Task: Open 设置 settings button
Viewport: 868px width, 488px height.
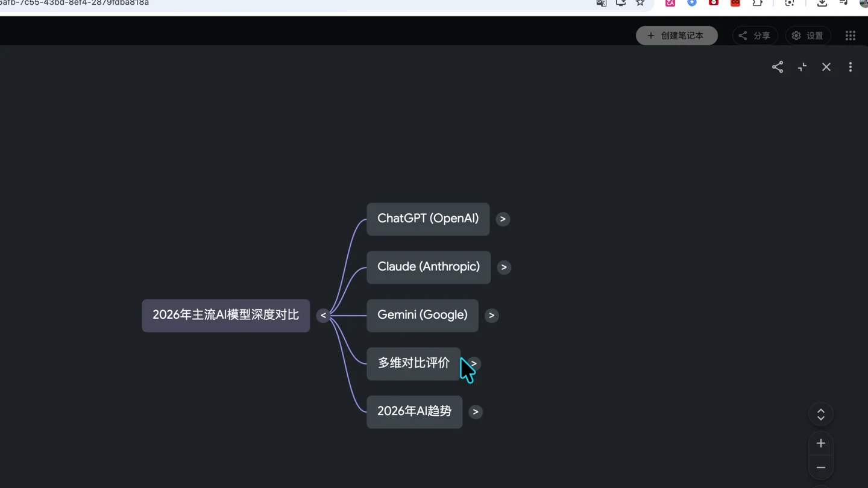Action: (x=808, y=36)
